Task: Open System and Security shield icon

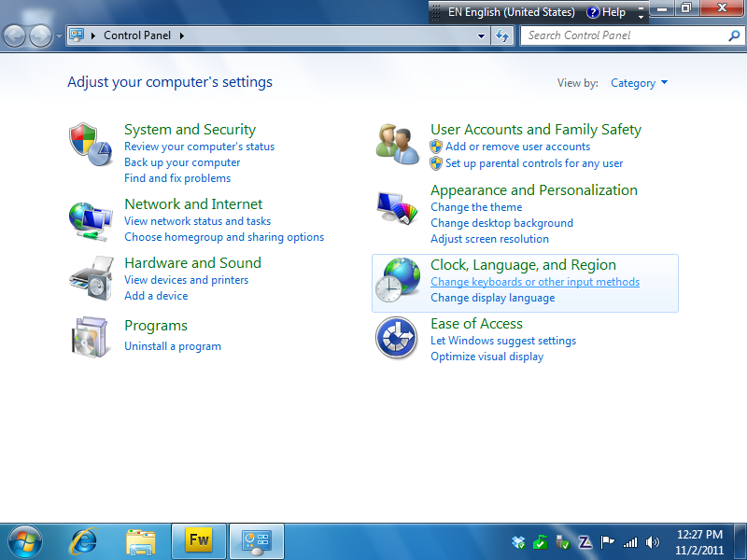Action: click(x=91, y=145)
